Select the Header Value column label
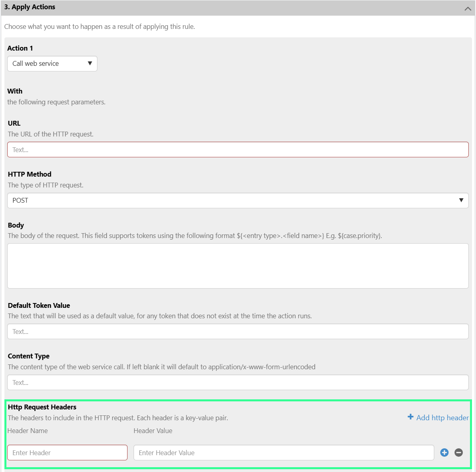Screen dimensions: 476x472 153,431
